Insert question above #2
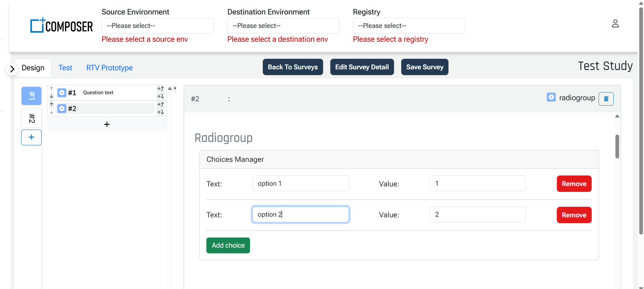 tap(160, 104)
